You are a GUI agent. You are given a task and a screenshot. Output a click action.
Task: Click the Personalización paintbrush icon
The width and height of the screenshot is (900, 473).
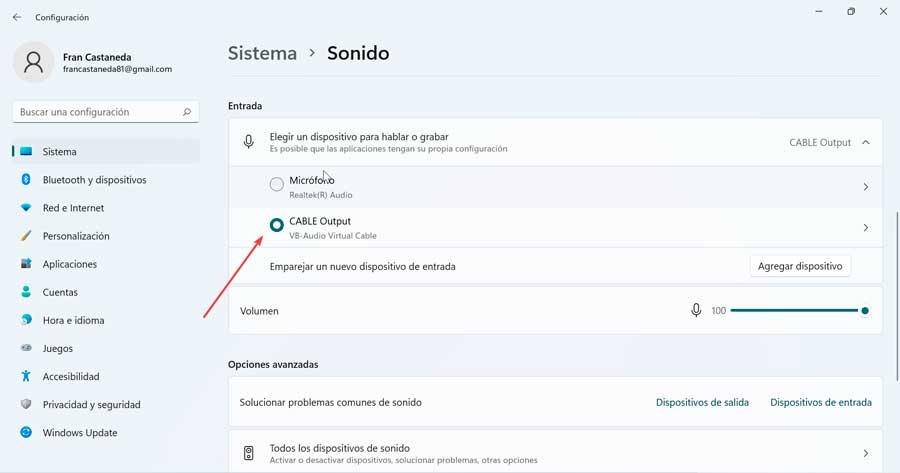26,236
